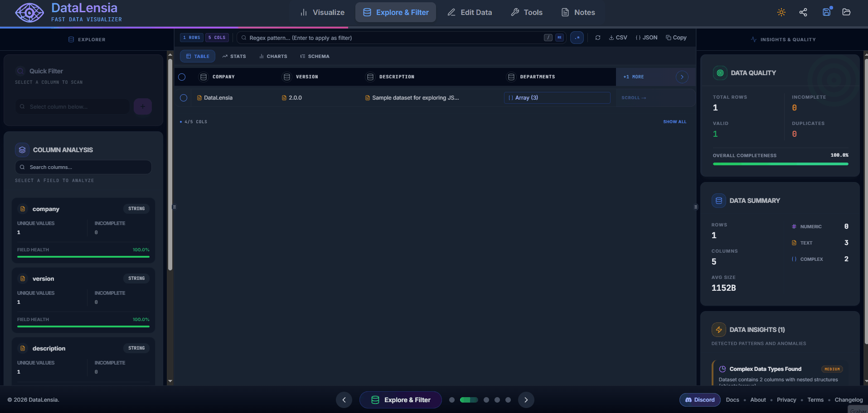Click the Data Insights lightning icon
868x413 pixels.
point(718,330)
